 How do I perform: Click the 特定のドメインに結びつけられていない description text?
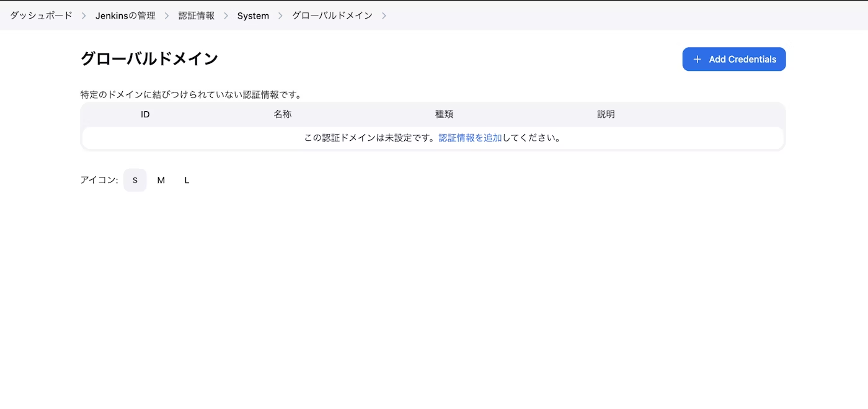[191, 95]
